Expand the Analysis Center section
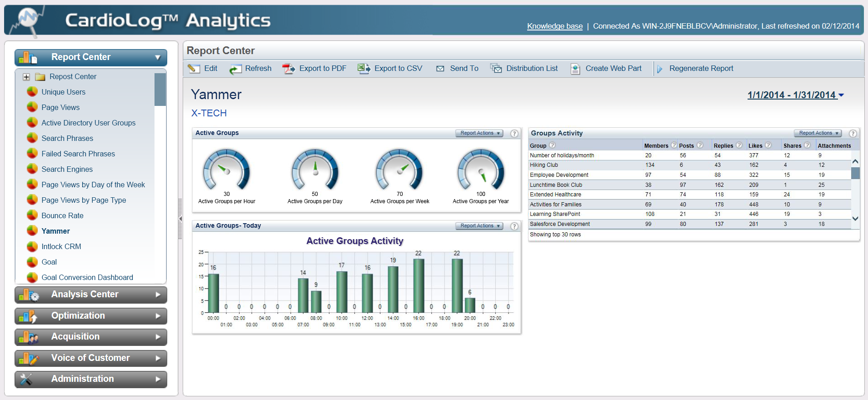This screenshot has height=400, width=868. 90,295
